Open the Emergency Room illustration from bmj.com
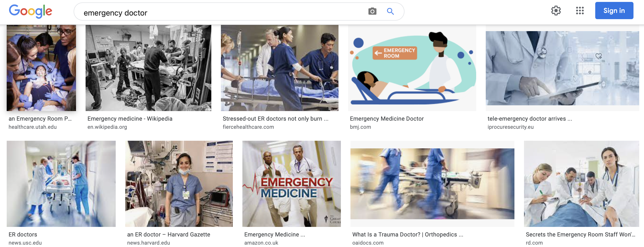The width and height of the screenshot is (644, 247). 412,68
